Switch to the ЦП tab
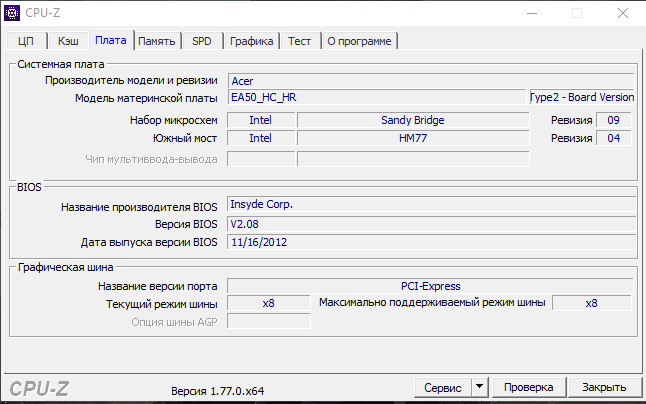The height and width of the screenshot is (404, 646). [x=26, y=41]
